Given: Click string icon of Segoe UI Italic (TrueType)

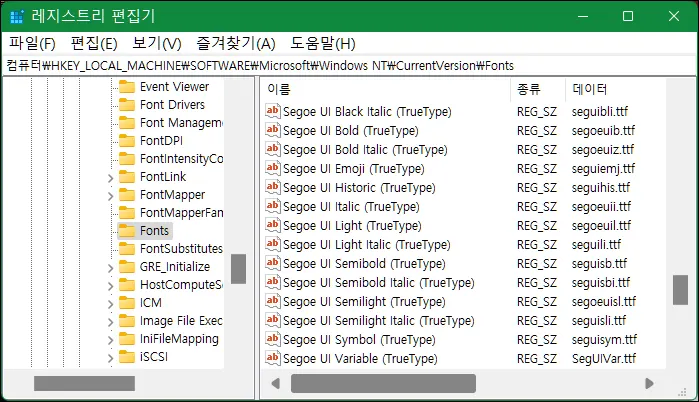Looking at the screenshot, I should coord(272,206).
